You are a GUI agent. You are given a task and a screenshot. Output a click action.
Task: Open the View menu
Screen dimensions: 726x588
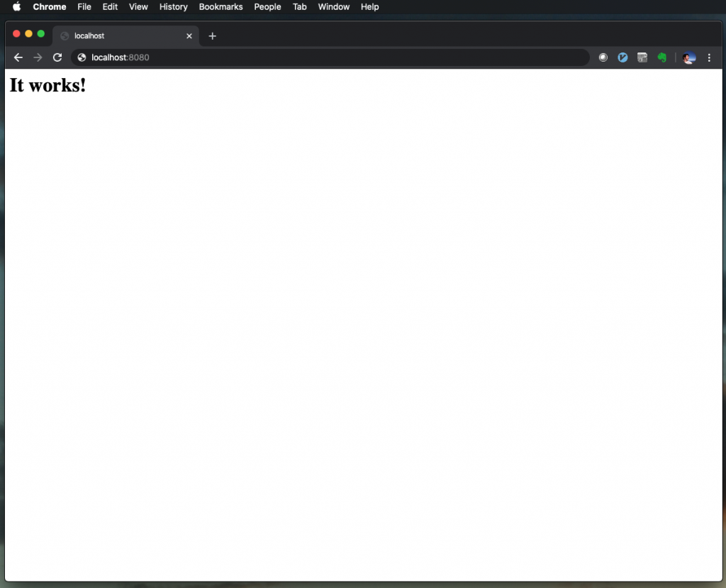pos(138,6)
